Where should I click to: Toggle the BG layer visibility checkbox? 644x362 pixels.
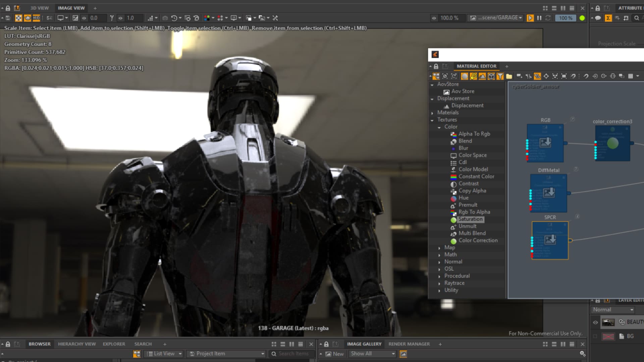(595, 336)
